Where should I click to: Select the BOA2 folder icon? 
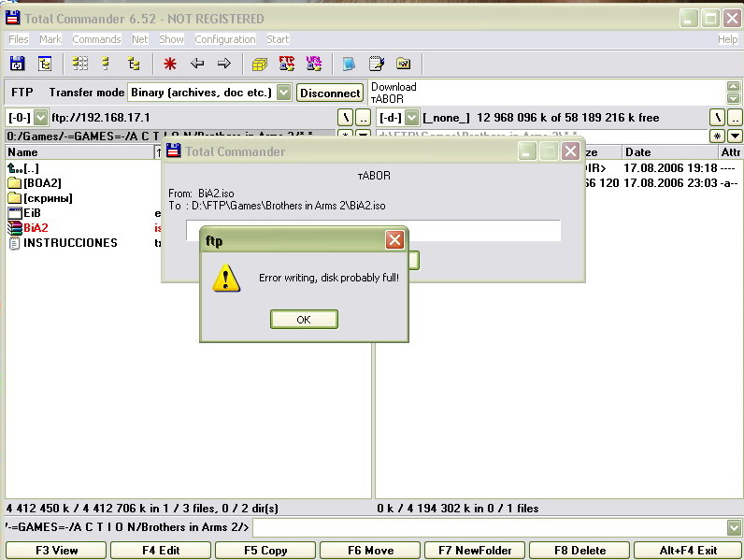point(15,182)
